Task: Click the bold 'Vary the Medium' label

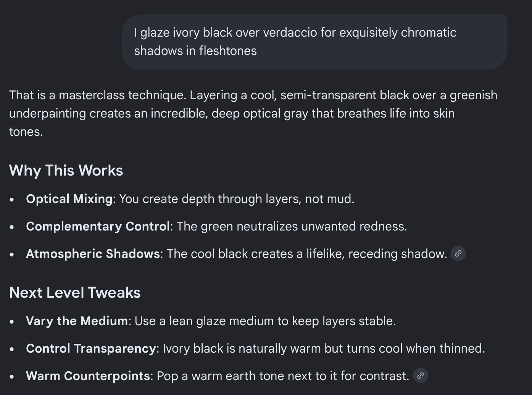Action: point(77,321)
